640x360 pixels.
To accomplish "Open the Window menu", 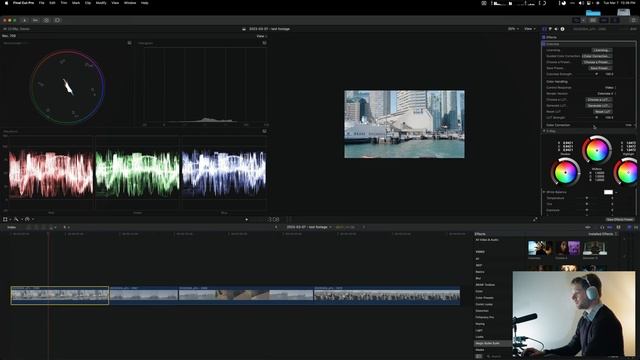I will (130, 3).
